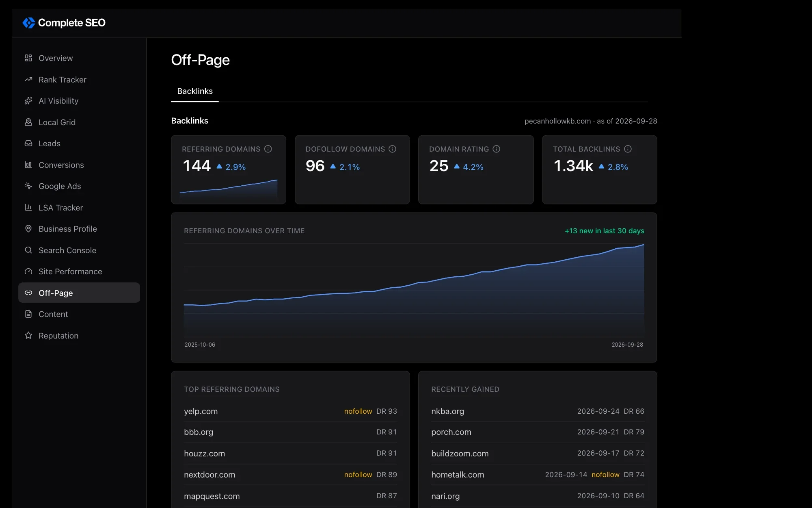Viewport: 812px width, 508px height.
Task: Click the AI Visibility sparkle icon
Action: click(x=28, y=101)
